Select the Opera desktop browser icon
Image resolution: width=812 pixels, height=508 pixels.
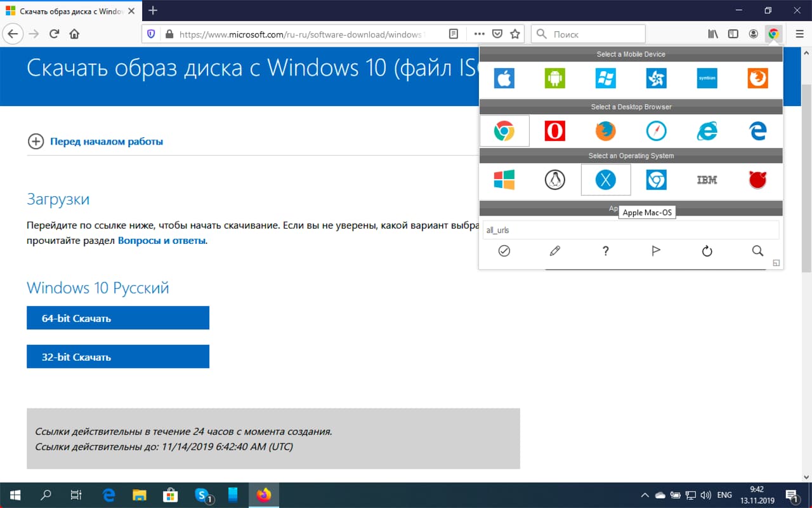(x=554, y=131)
